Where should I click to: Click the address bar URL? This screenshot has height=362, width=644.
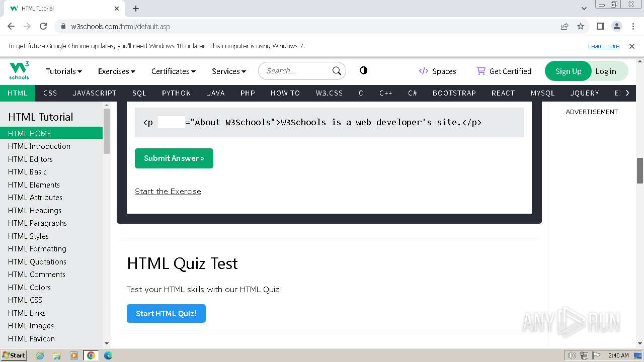tap(121, 27)
